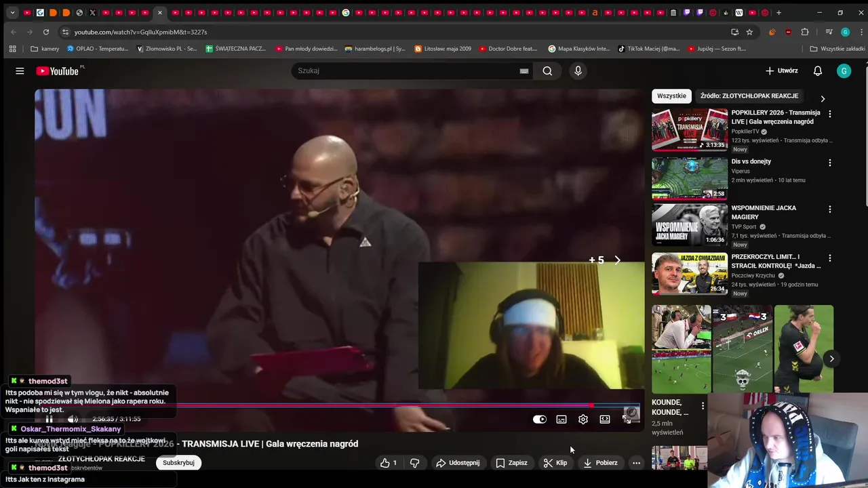Open the KOUNDE, KOUNDE short thumbnail

point(681,349)
